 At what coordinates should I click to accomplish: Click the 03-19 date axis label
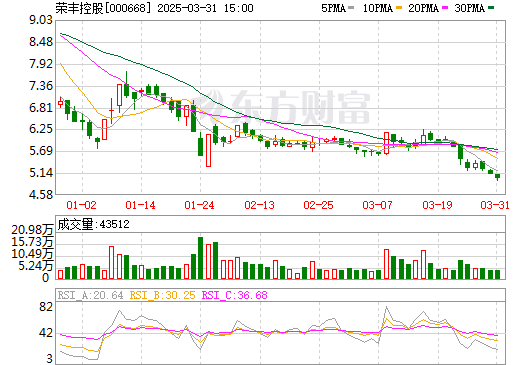click(x=437, y=205)
